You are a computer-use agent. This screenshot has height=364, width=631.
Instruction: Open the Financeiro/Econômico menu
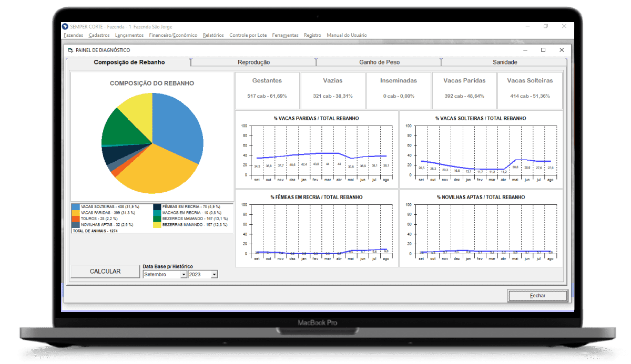pos(173,35)
